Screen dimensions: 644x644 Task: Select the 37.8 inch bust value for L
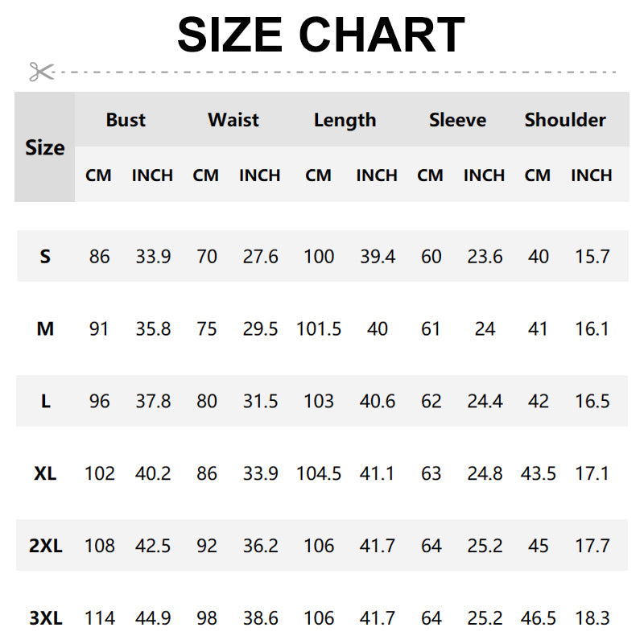tap(153, 401)
